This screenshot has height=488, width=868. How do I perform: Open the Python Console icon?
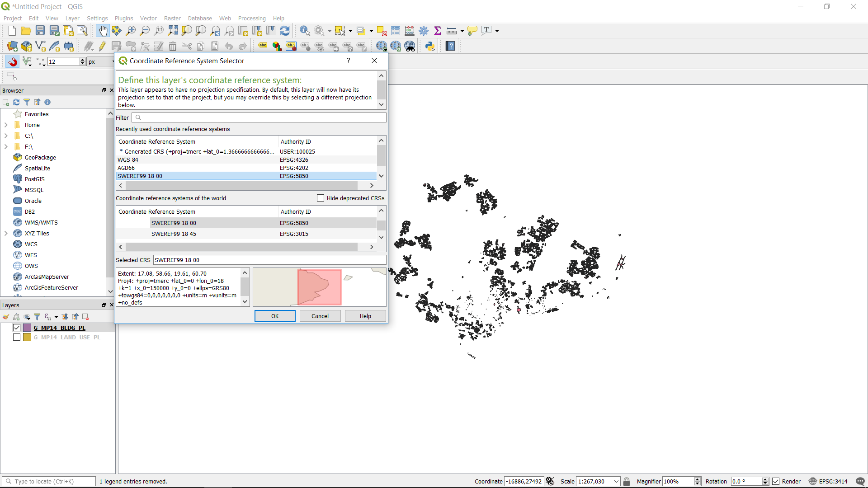(x=430, y=46)
